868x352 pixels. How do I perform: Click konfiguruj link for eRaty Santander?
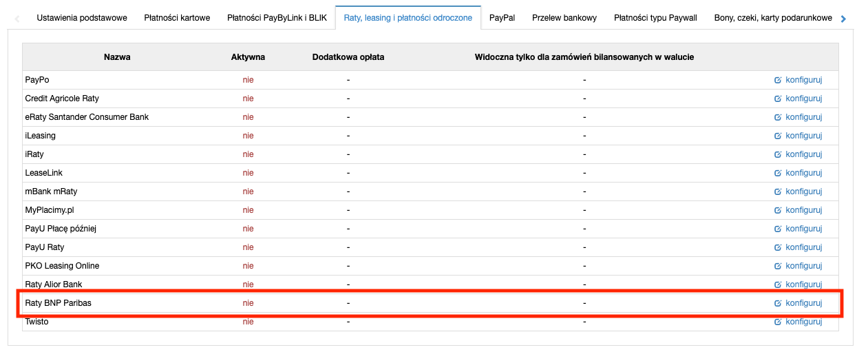(x=803, y=117)
